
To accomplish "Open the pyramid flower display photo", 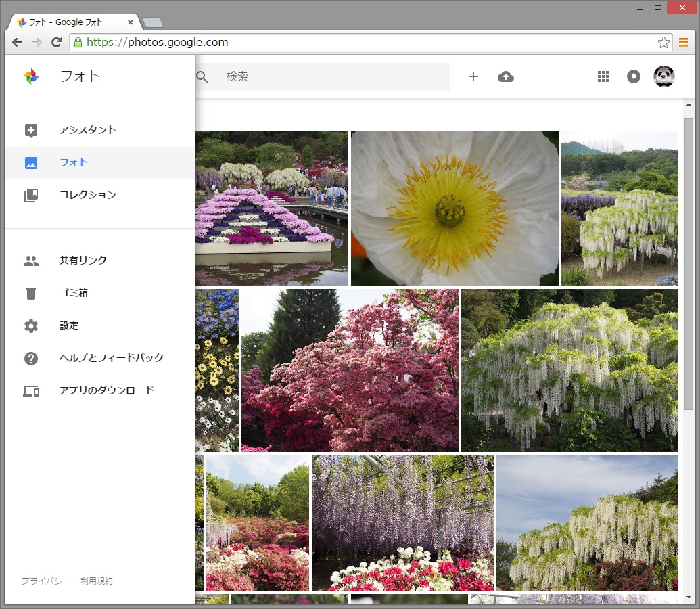I will (271, 208).
